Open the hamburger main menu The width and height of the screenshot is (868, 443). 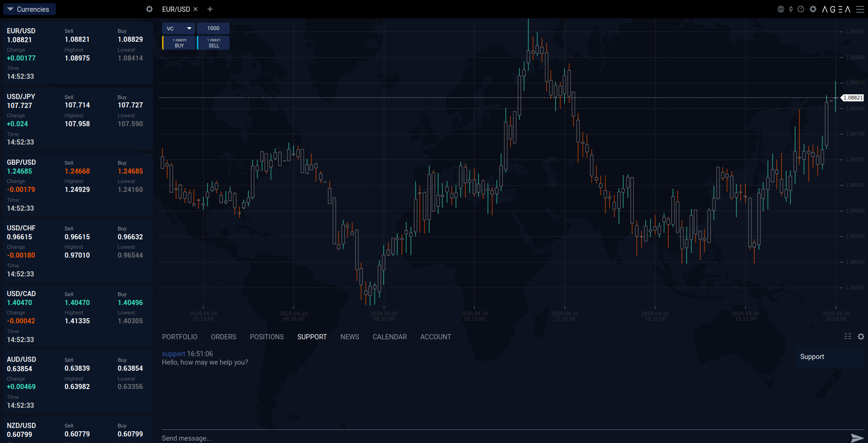point(860,9)
